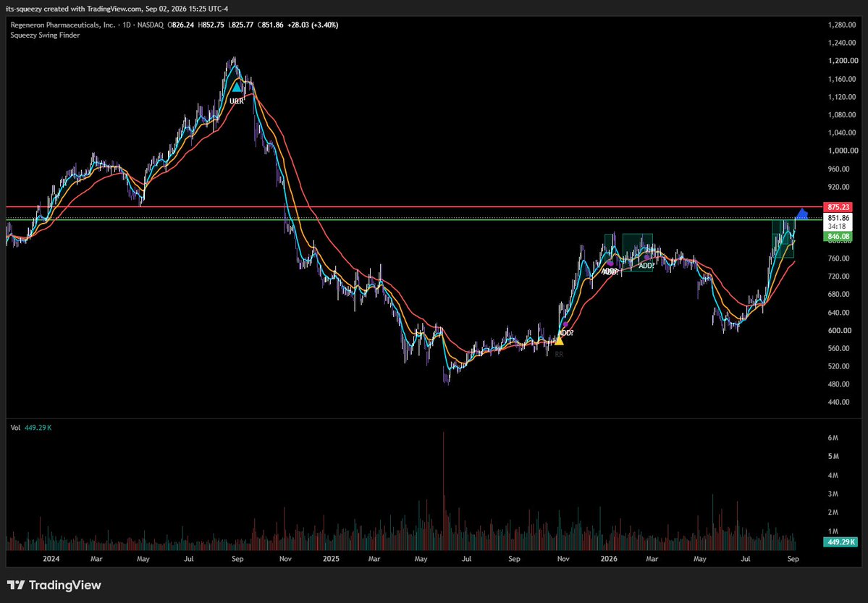Screen dimensions: 868x603
Task: Click the +28.03 (+3.40%) change value
Action: [x=313, y=25]
